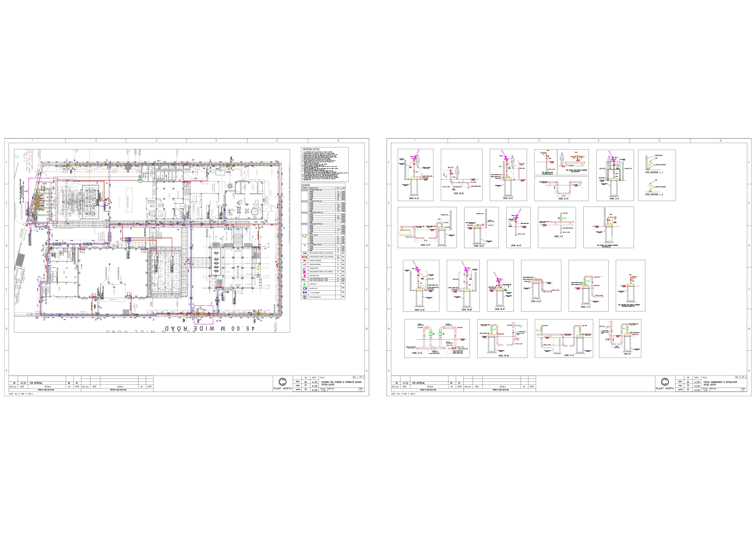Click the Alarm Valve legend symbol
The width and height of the screenshot is (756, 534).
[305, 284]
